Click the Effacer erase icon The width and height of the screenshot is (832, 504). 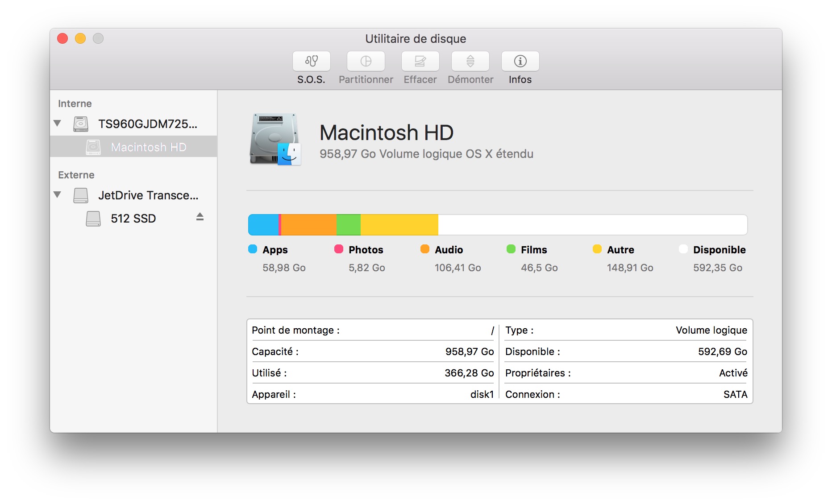click(420, 61)
